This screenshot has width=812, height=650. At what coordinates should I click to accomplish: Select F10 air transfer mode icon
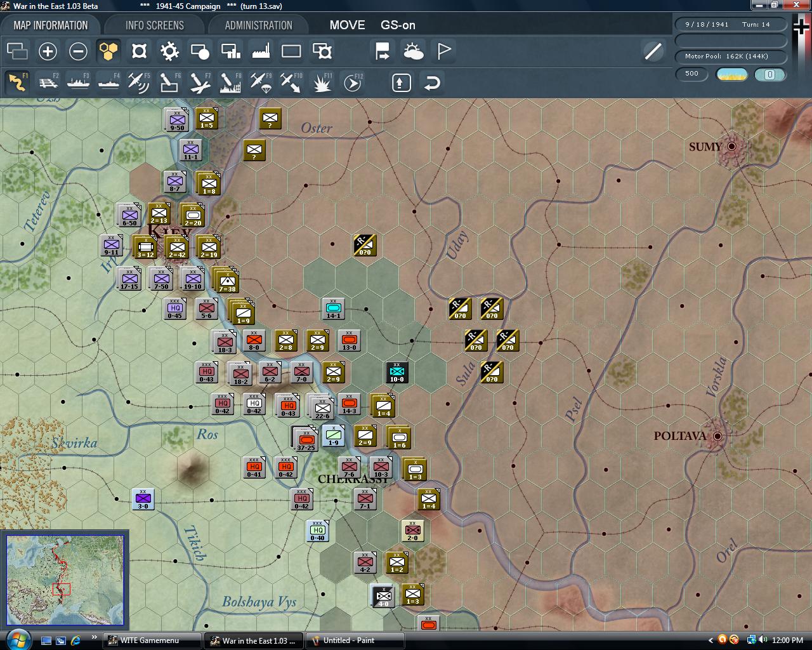[x=291, y=83]
